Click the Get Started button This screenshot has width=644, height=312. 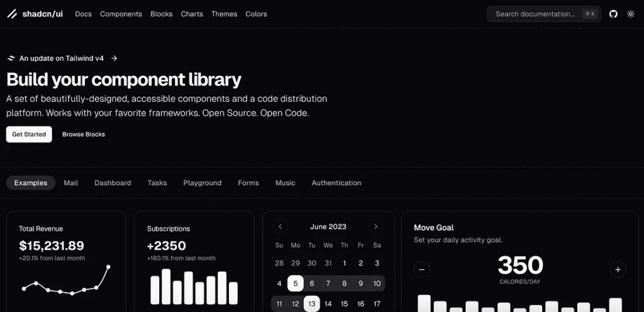pyautogui.click(x=29, y=134)
